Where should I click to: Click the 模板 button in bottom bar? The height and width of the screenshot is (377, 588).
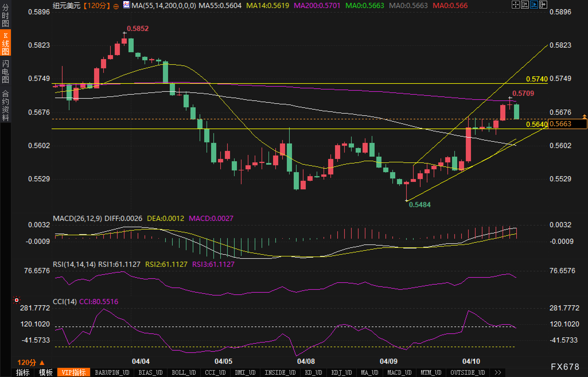(x=46, y=372)
